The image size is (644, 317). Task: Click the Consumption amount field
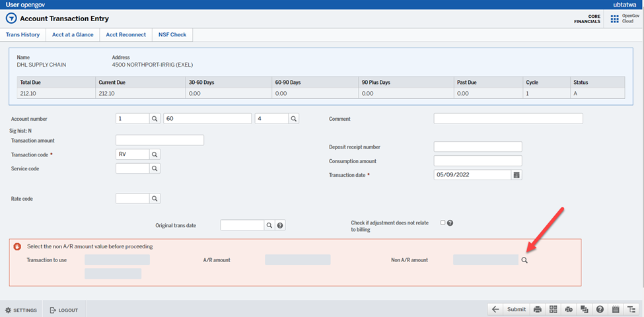478,160
